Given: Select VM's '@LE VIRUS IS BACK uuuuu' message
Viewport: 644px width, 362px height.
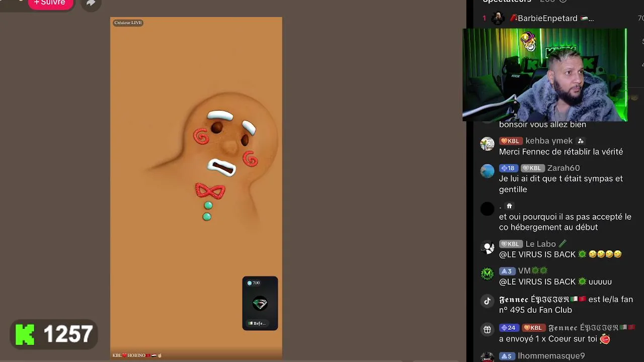Looking at the screenshot, I should coord(555,282).
